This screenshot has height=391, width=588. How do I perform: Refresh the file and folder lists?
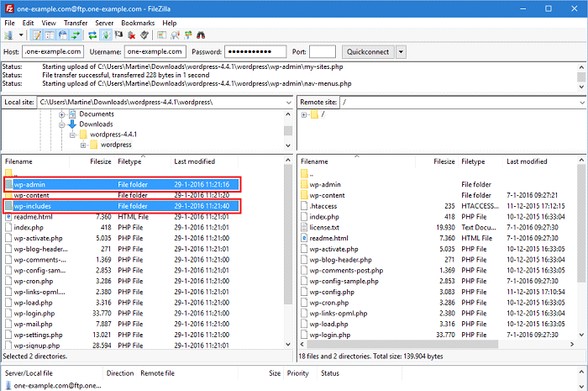pos(92,35)
